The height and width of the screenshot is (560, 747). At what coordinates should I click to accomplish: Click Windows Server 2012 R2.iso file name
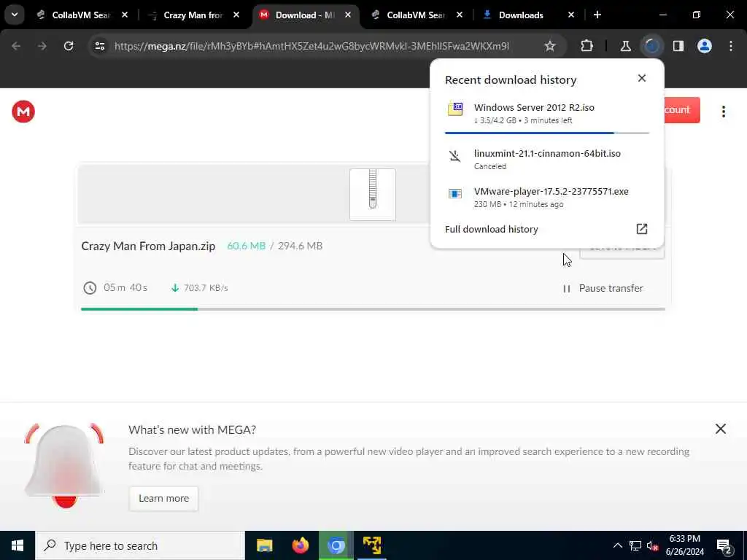534,108
